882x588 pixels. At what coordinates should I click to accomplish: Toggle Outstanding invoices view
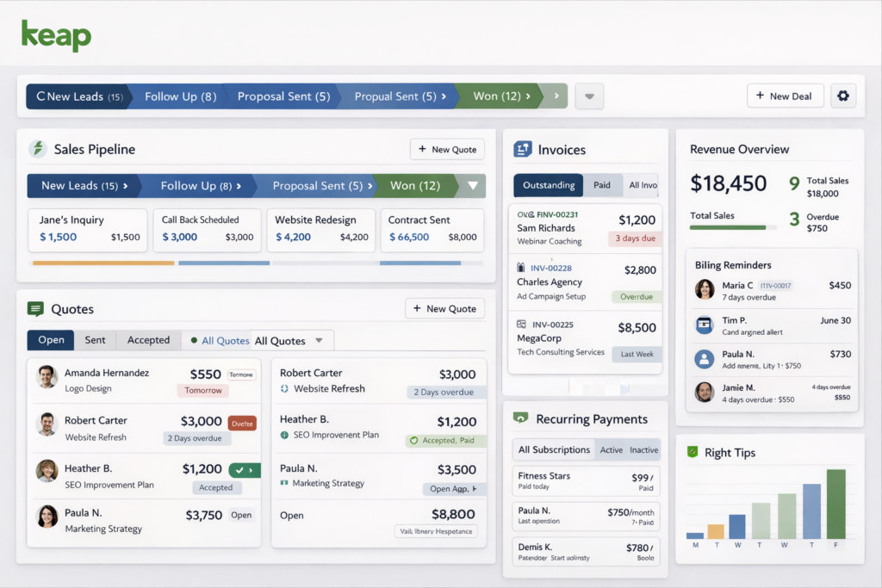pyautogui.click(x=549, y=184)
